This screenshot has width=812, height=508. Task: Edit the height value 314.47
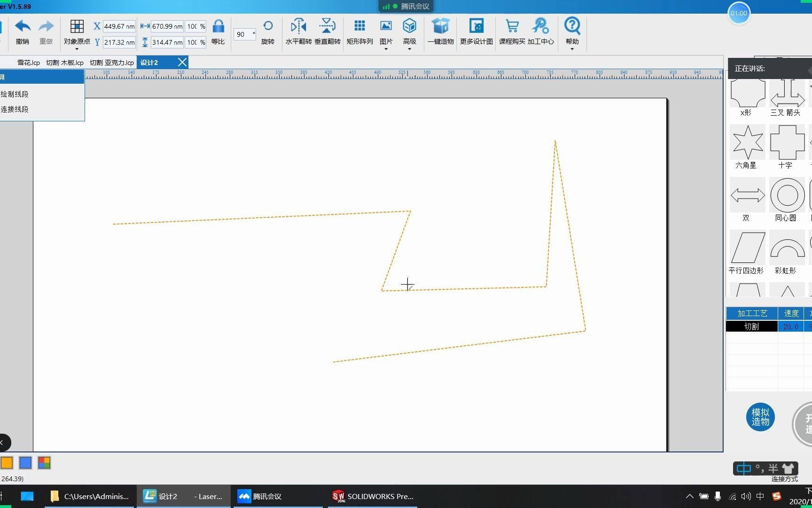(x=167, y=42)
